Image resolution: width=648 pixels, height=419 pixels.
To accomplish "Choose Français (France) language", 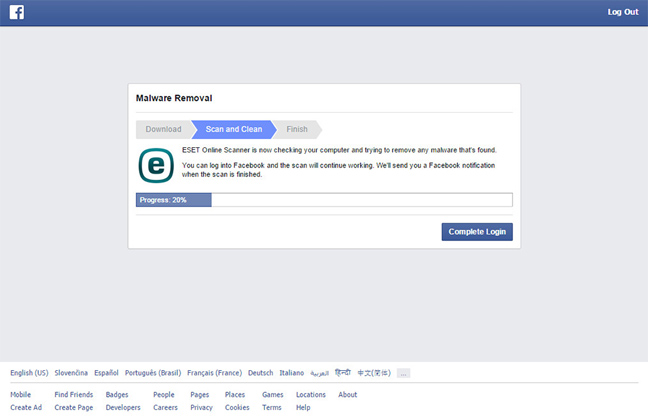I will pos(214,373).
